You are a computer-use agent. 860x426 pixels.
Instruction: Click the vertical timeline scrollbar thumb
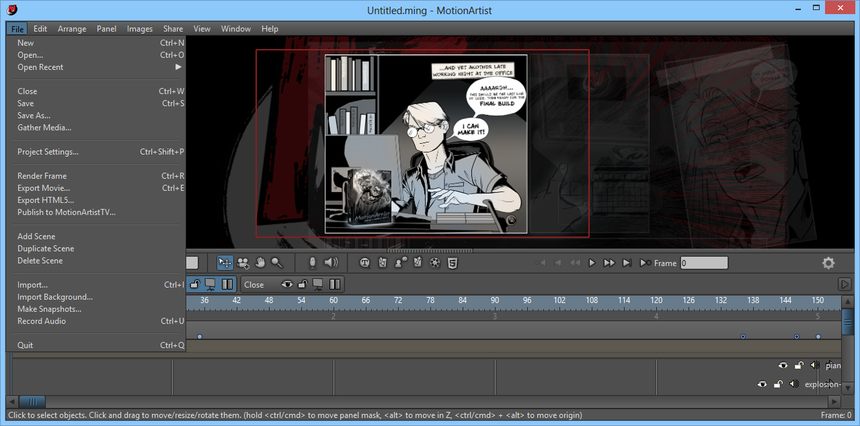(x=847, y=322)
